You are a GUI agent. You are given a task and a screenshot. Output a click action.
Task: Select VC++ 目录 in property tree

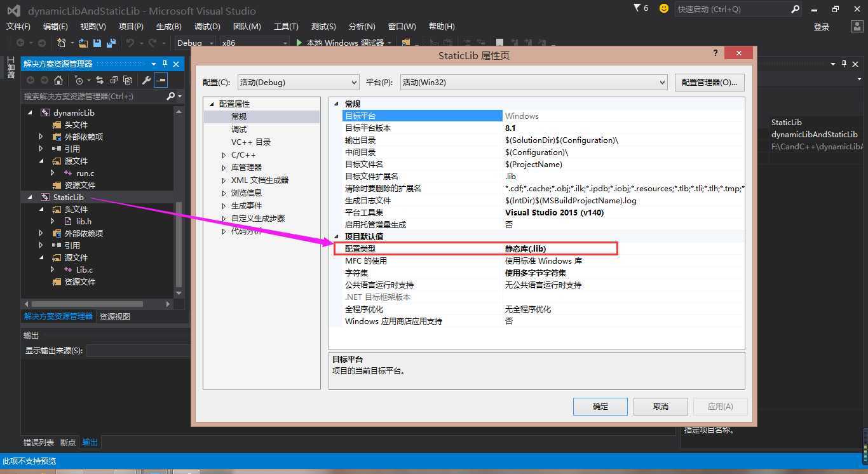tap(251, 142)
